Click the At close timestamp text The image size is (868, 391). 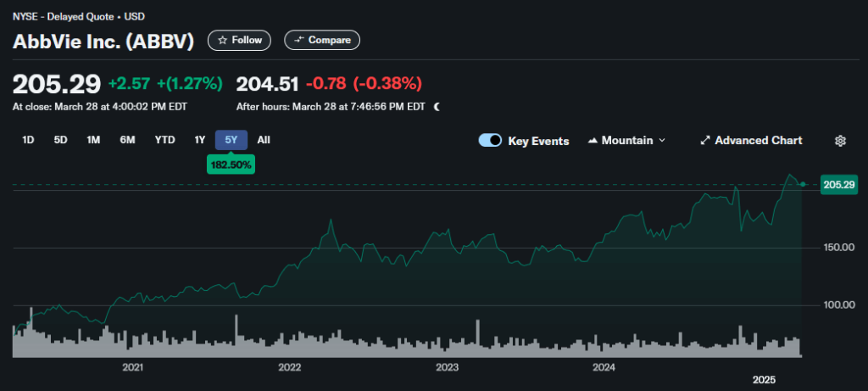point(100,107)
